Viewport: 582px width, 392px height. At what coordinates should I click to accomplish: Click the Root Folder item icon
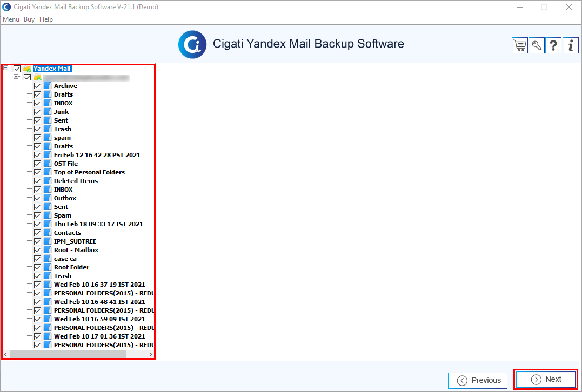48,267
